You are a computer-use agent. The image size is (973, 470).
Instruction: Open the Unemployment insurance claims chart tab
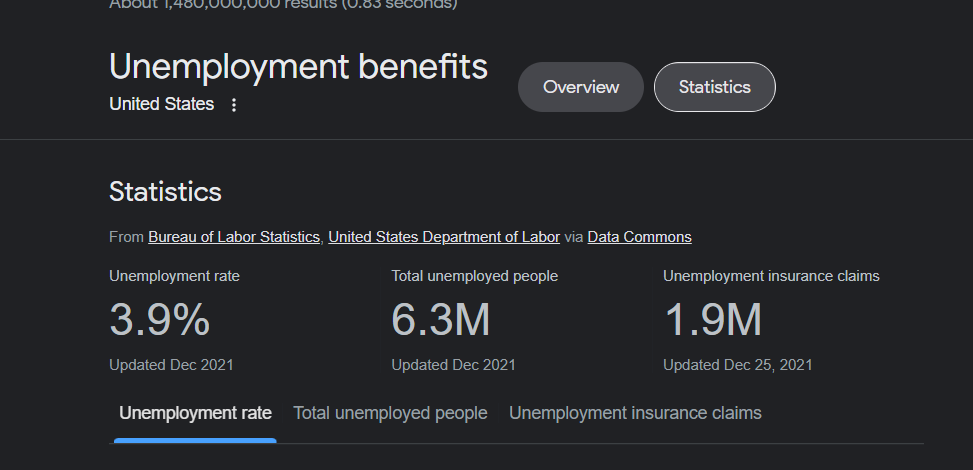(635, 413)
